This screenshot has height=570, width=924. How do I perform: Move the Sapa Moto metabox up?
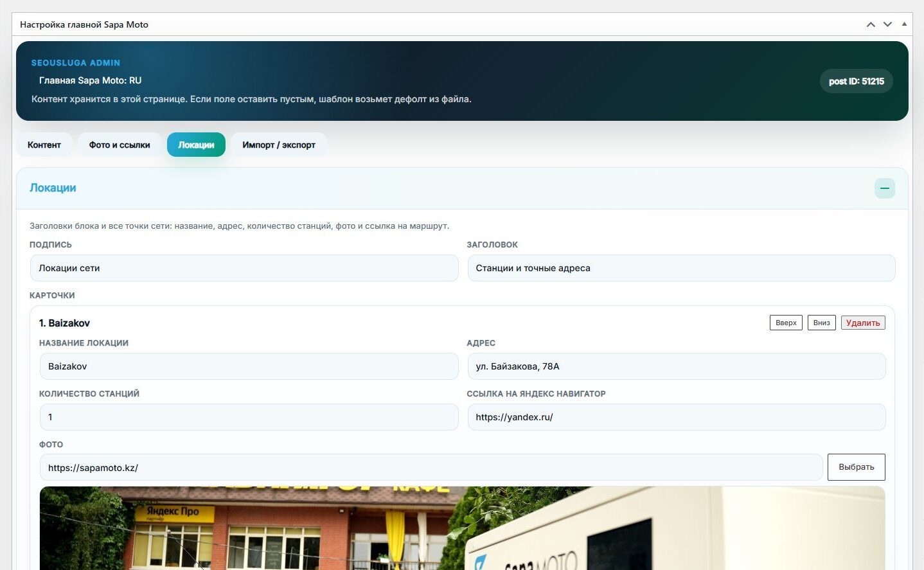click(x=871, y=24)
